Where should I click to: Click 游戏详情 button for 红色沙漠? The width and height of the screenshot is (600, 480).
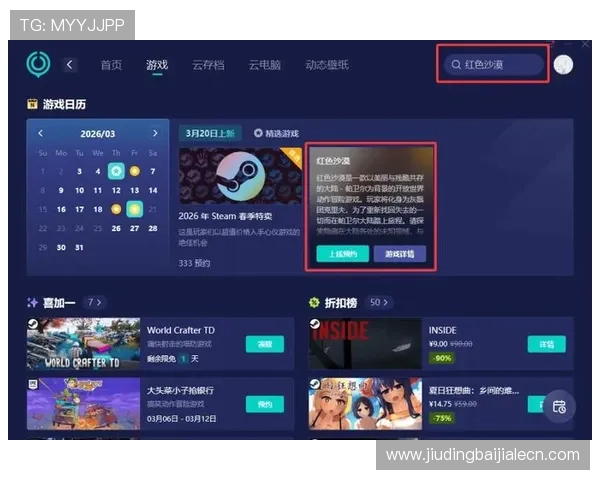[399, 254]
